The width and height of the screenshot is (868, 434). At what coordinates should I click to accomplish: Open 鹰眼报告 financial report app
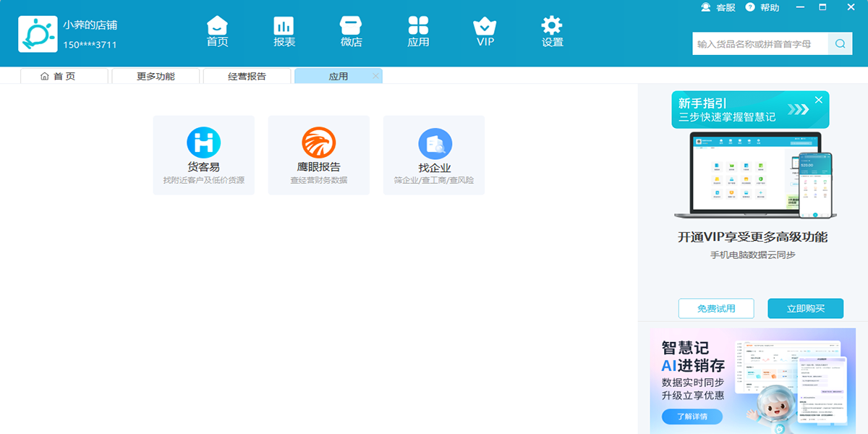click(x=319, y=155)
